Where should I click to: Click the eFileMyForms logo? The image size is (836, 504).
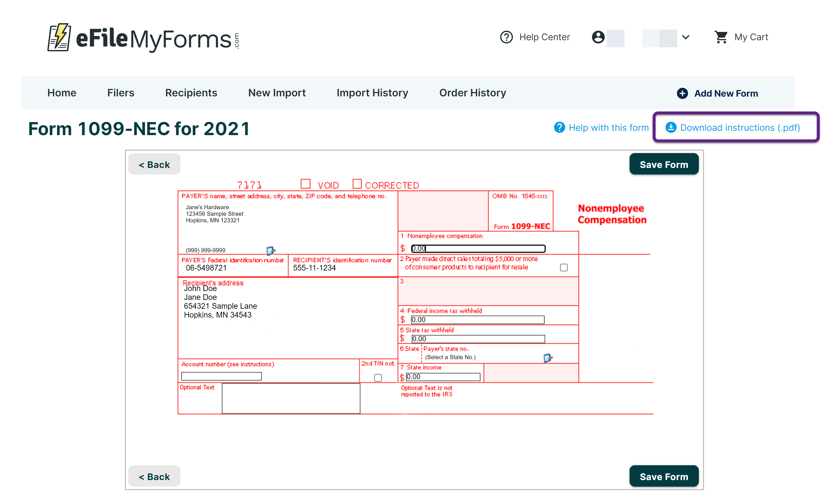(x=143, y=38)
